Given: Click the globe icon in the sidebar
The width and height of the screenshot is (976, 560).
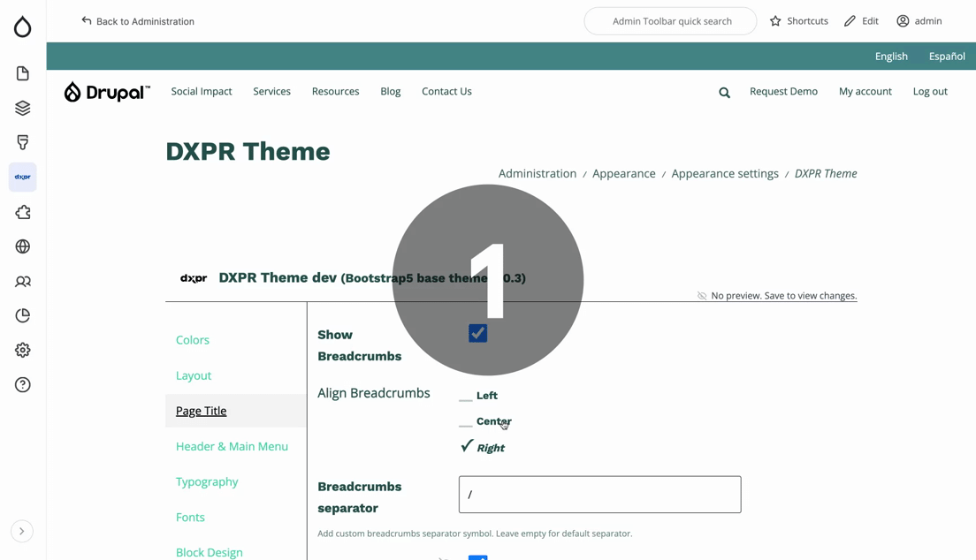Looking at the screenshot, I should pos(23,246).
